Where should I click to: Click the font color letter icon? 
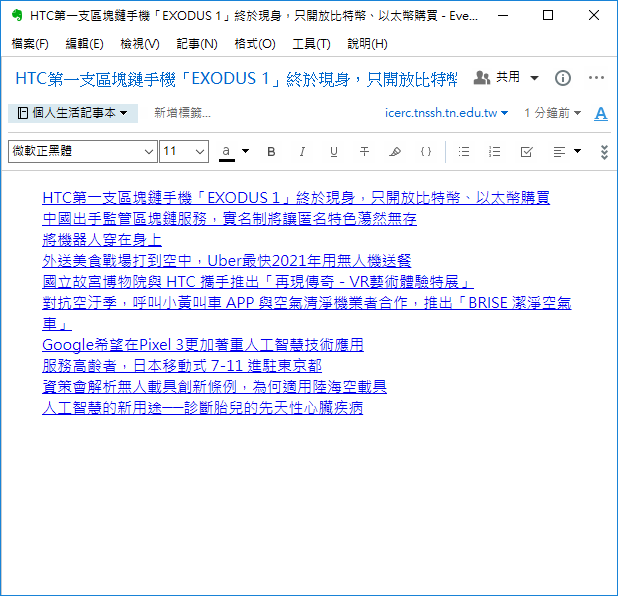tap(227, 153)
